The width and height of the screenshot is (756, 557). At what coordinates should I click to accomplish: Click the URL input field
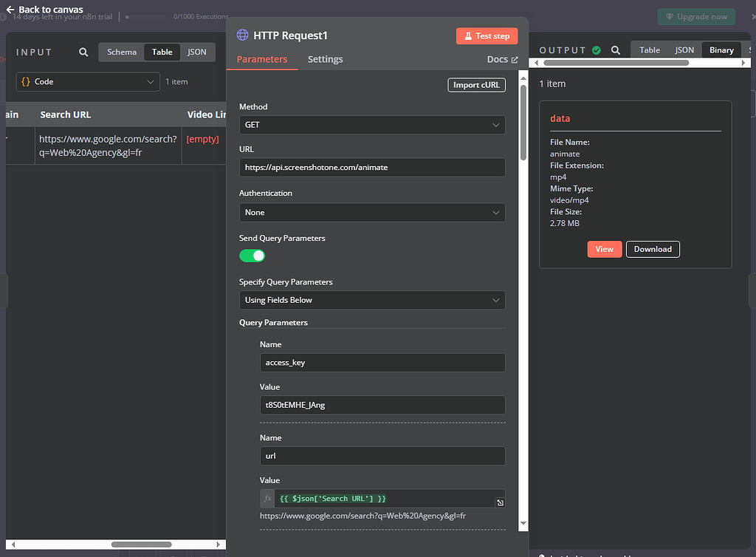pos(372,167)
